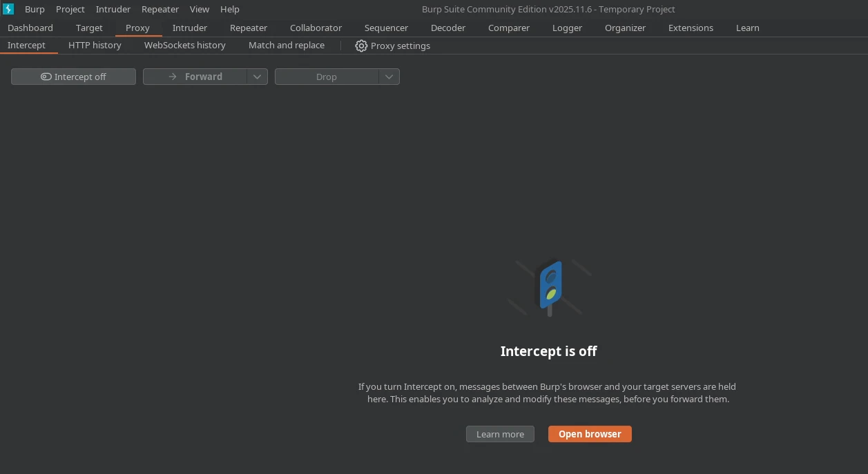Switch to HTTP history sub-tab
This screenshot has height=474, width=868.
tap(95, 45)
